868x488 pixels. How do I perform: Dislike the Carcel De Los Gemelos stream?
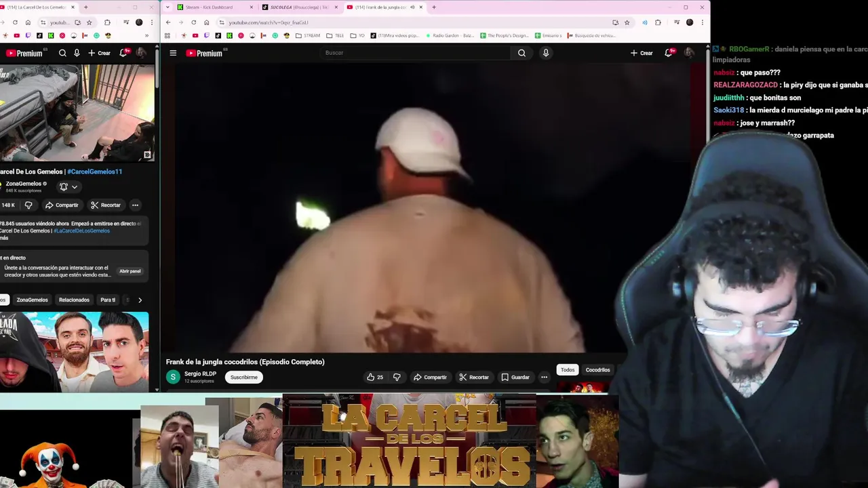tap(28, 205)
